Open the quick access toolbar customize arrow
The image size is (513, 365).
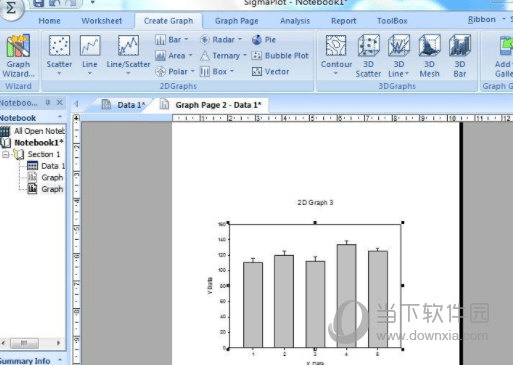[93, 3]
